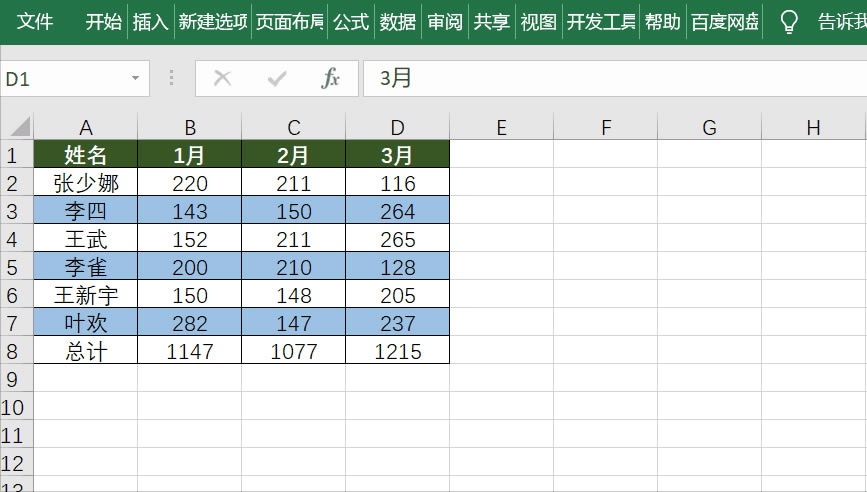Select the cell with 王新宇
The image size is (867, 492).
(86, 295)
